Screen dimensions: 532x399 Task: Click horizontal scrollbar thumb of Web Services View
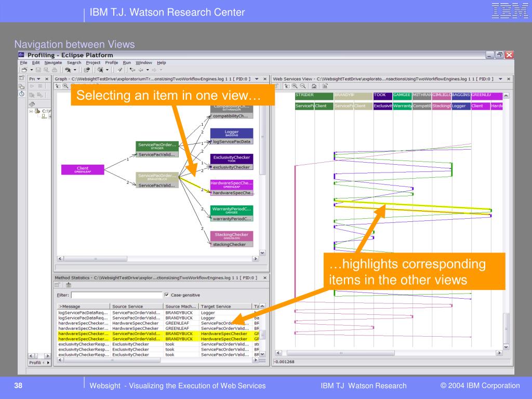341,353
